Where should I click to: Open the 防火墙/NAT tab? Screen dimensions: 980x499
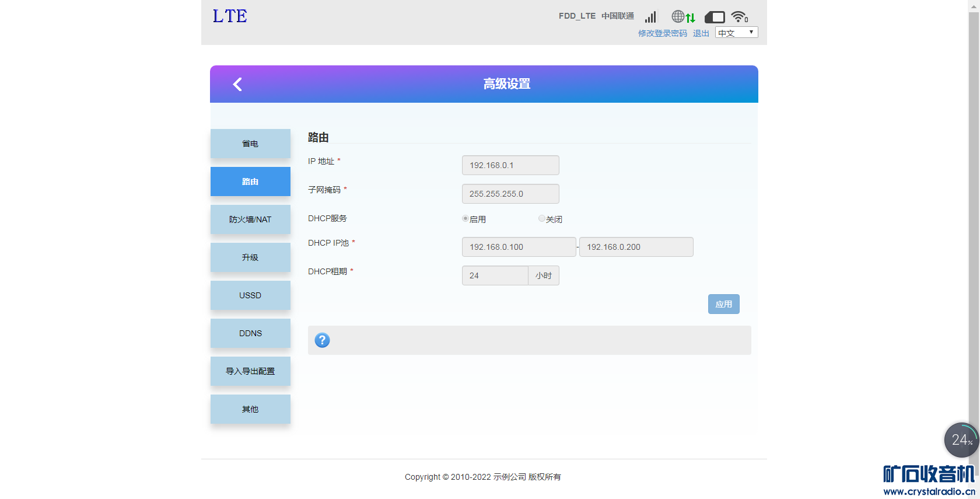(250, 219)
